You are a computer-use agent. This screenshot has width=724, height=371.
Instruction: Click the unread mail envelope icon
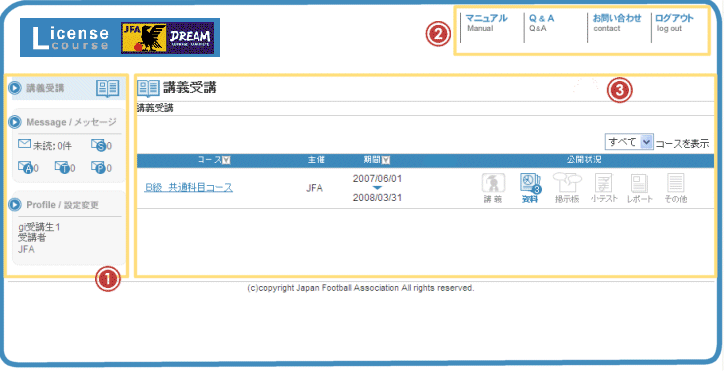click(x=24, y=144)
